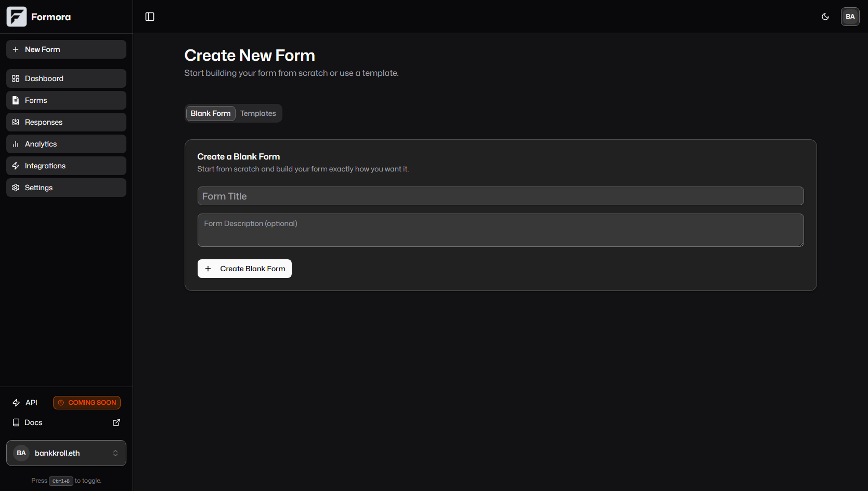
Task: Click the Dashboard grid icon
Action: tap(16, 78)
